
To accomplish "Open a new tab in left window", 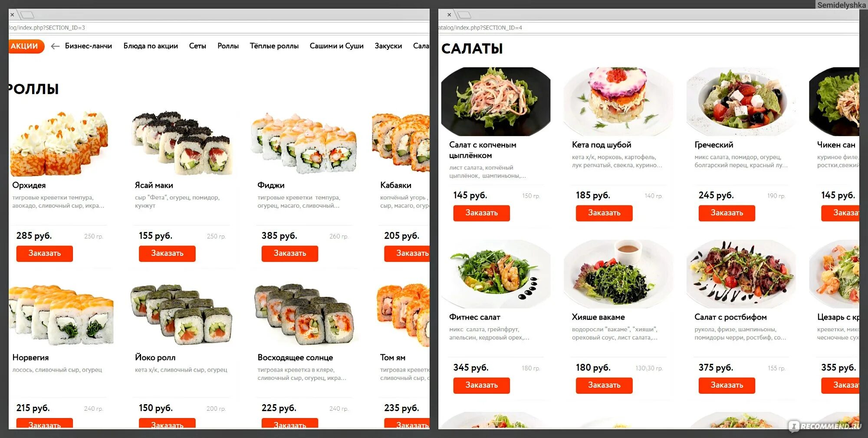I will pos(27,15).
